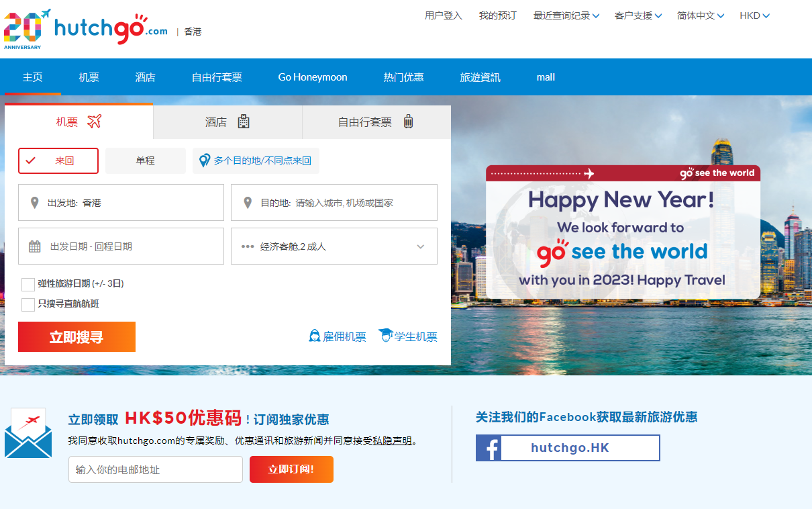Screen dimensions: 812x509
Task: Click the luggage icon on 自由行套票 tab
Action: click(409, 123)
